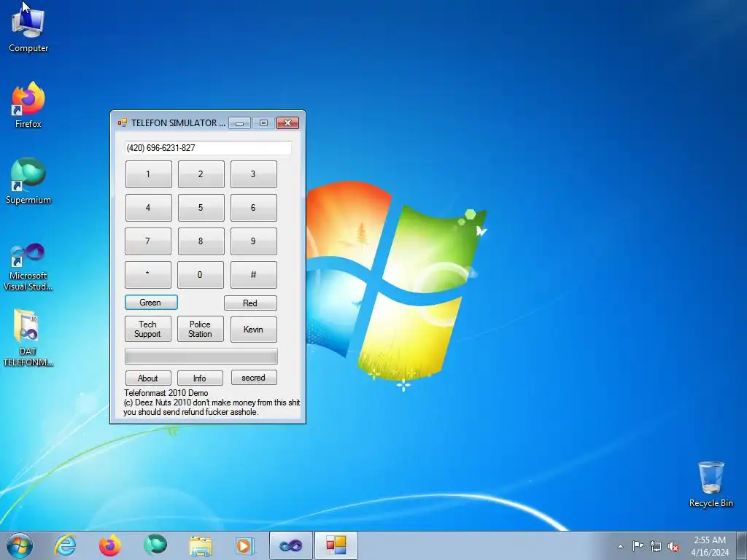
Task: Select the Firefox desktop shortcut
Action: 28,105
